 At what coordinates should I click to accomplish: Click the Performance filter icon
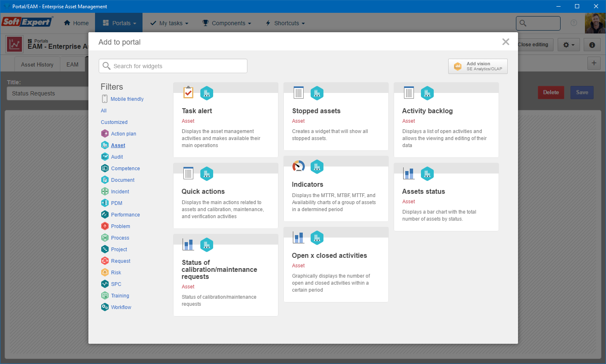coord(105,214)
